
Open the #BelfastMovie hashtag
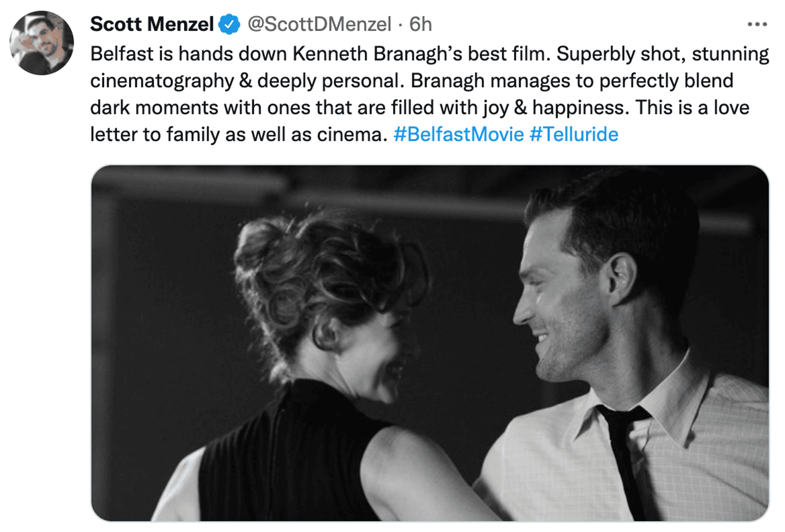pyautogui.click(x=458, y=134)
